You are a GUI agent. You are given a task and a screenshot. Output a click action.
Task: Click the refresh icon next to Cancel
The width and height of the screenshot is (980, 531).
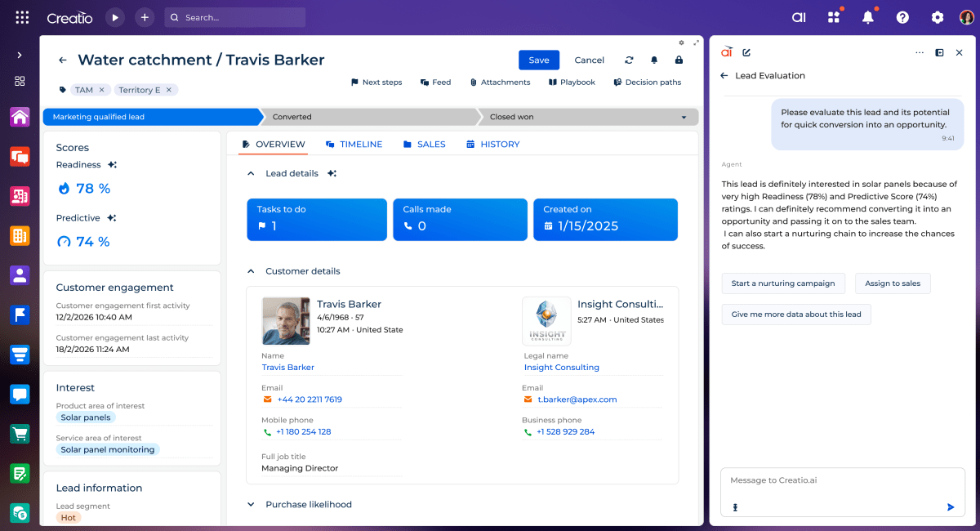click(x=629, y=60)
